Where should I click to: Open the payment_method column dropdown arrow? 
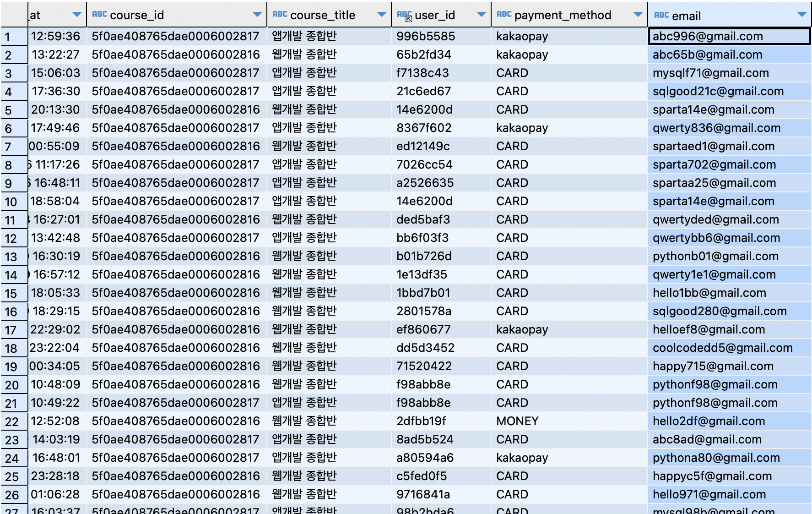638,15
